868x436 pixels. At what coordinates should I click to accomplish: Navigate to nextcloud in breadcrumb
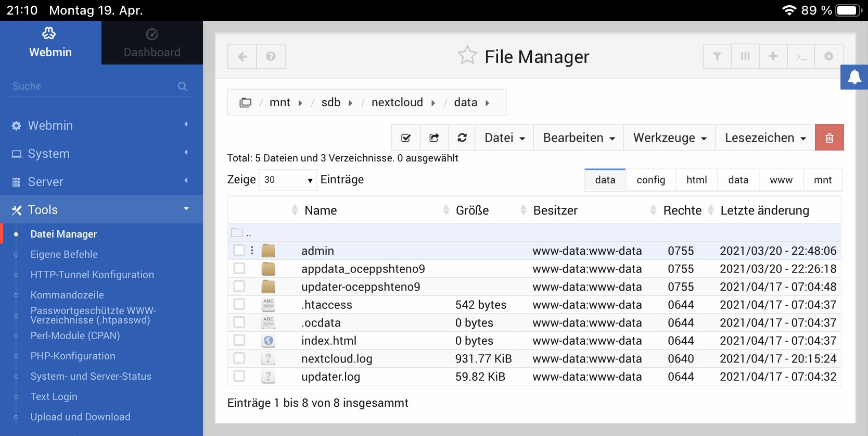tap(397, 103)
